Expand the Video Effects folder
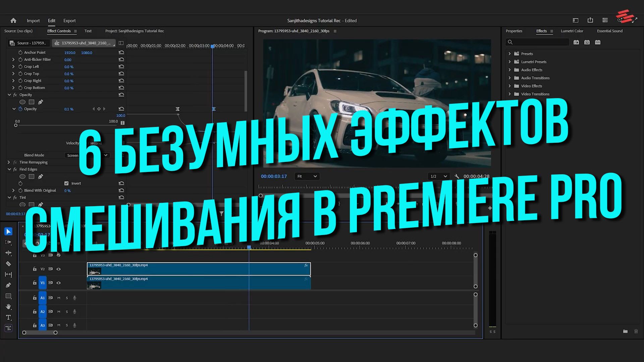 point(510,86)
